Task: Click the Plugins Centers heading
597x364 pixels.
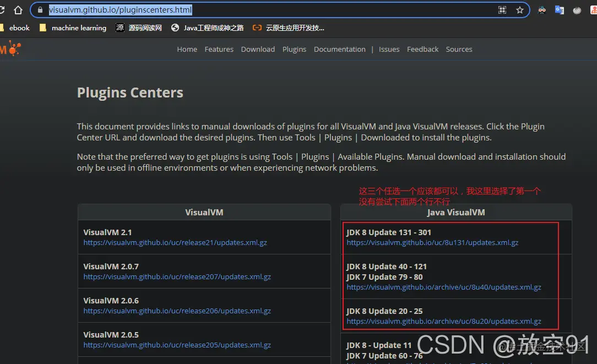Action: (x=130, y=93)
